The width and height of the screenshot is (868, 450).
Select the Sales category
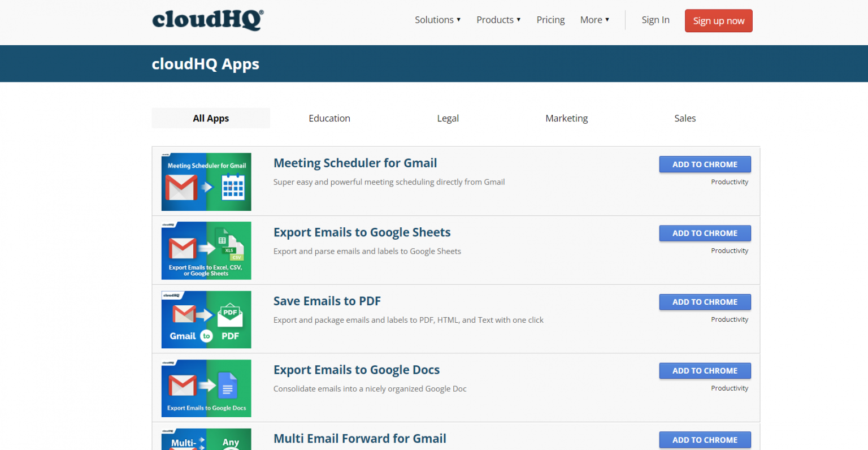(685, 118)
